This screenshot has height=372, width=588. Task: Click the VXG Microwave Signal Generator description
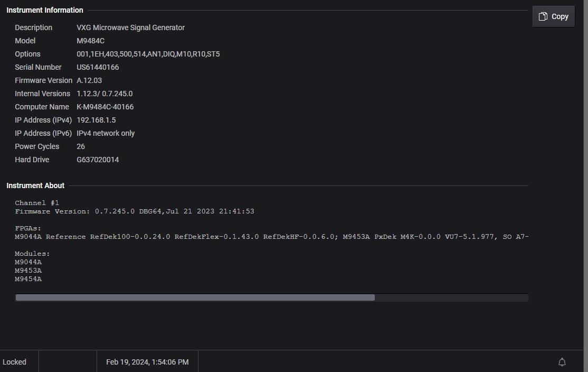(130, 27)
